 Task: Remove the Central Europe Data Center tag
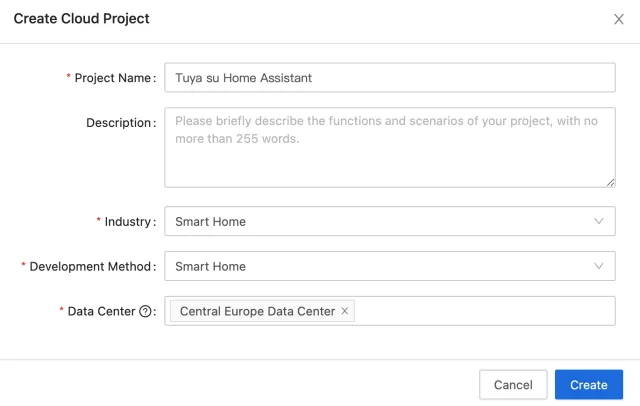pyautogui.click(x=345, y=312)
